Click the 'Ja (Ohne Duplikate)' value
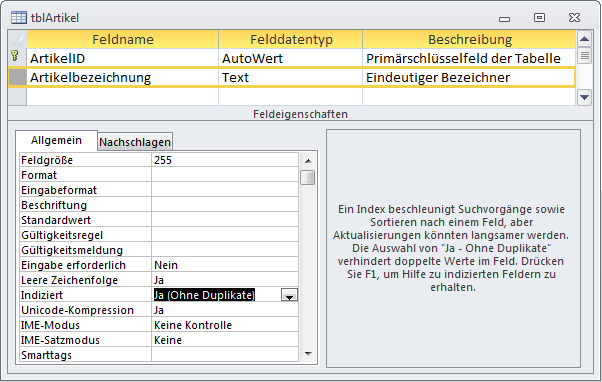 [x=204, y=295]
